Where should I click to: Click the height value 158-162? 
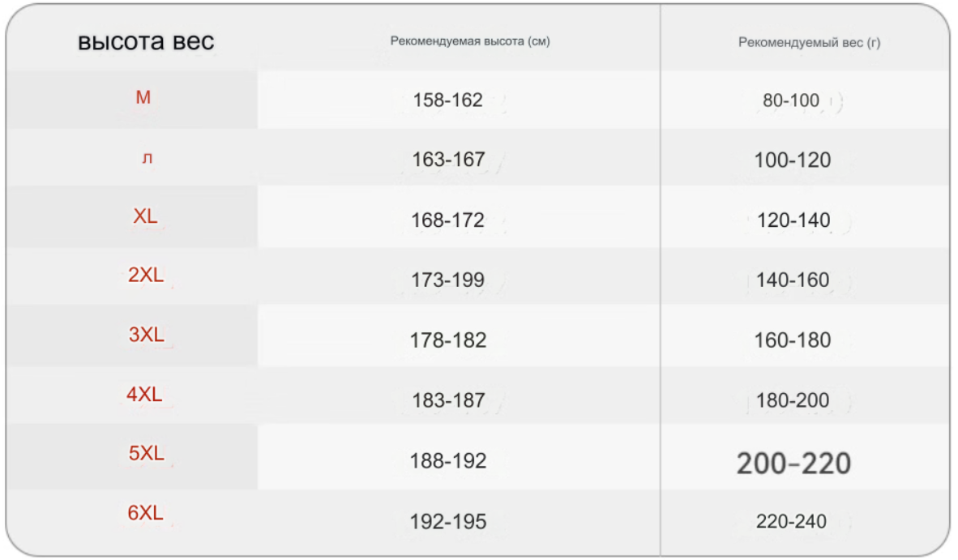pyautogui.click(x=448, y=100)
